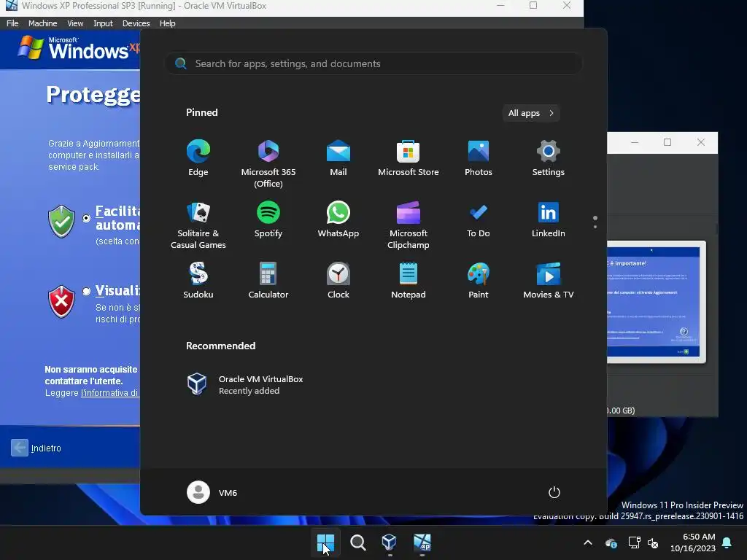Open the clock showing 6:50 AM
Image resolution: width=747 pixels, height=560 pixels.
(693, 542)
